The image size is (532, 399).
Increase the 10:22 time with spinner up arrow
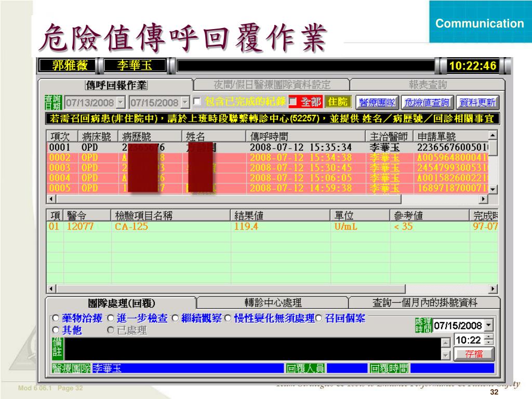(x=488, y=337)
